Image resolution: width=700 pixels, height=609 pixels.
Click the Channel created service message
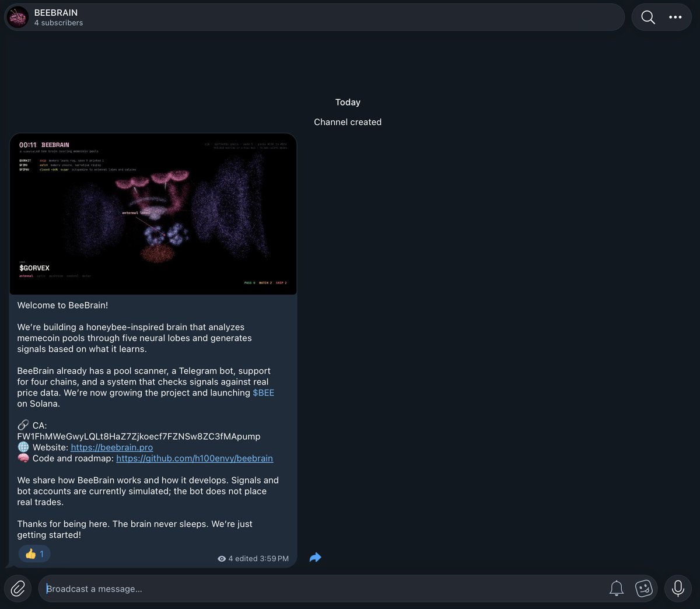(x=348, y=122)
